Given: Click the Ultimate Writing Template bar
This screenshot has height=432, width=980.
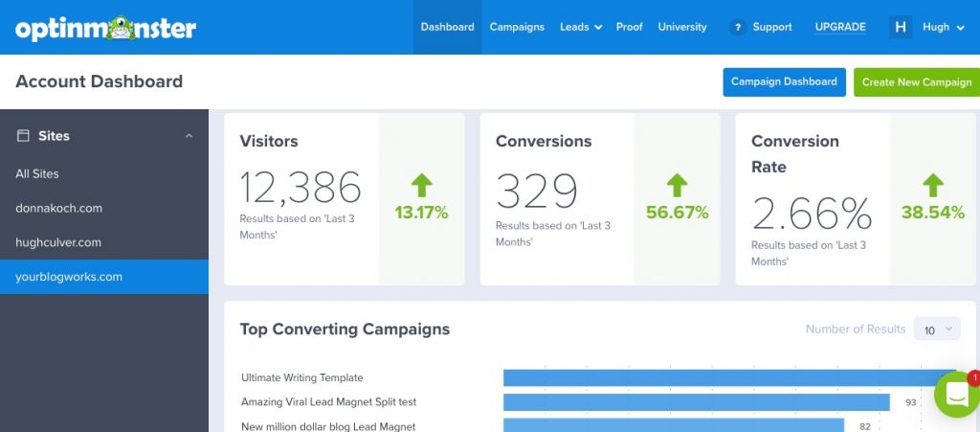Looking at the screenshot, I should (730, 377).
